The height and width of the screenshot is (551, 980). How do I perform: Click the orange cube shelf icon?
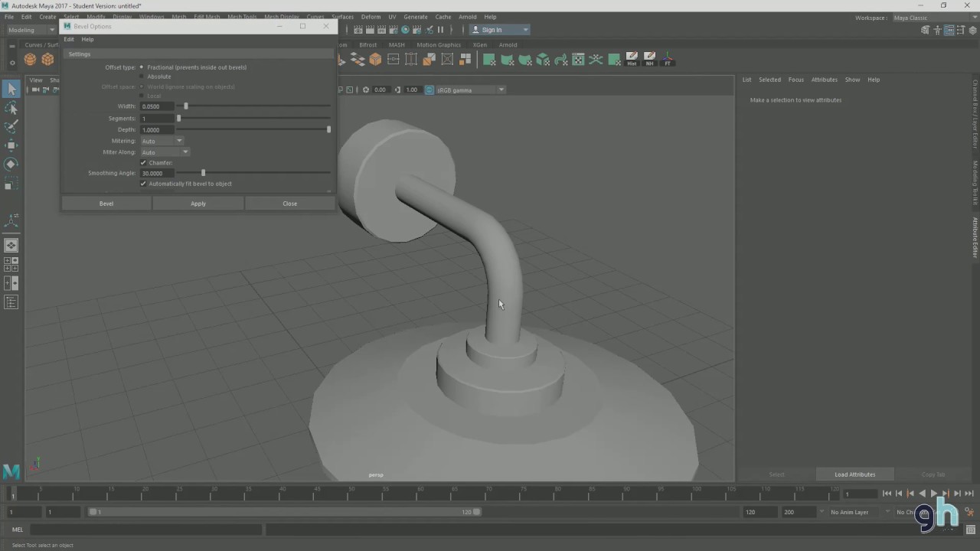coord(375,60)
